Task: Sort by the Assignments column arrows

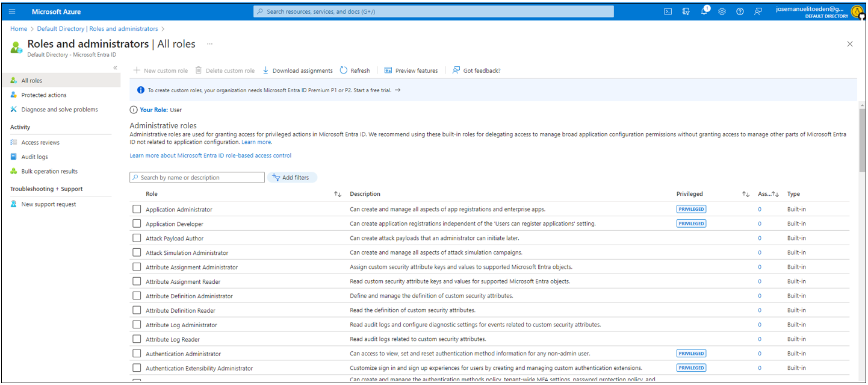Action: click(775, 194)
